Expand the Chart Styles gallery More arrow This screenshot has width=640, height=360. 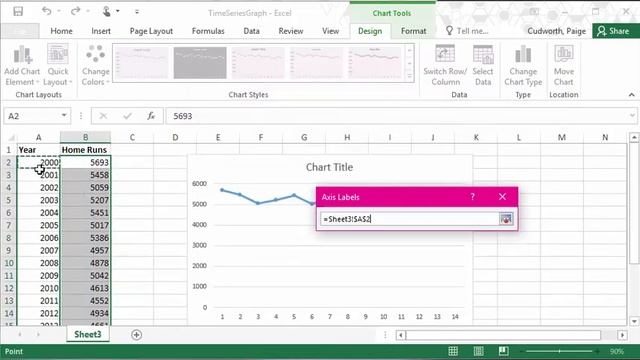tap(409, 76)
